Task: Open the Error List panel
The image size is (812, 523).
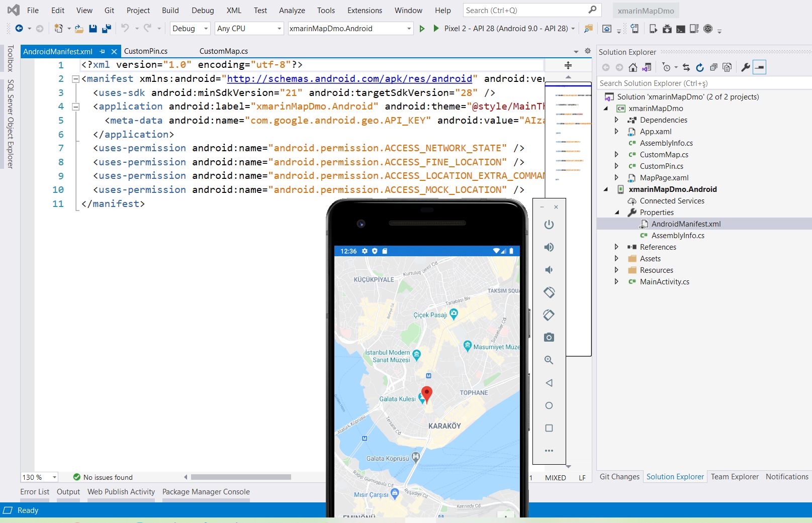Action: (35, 492)
